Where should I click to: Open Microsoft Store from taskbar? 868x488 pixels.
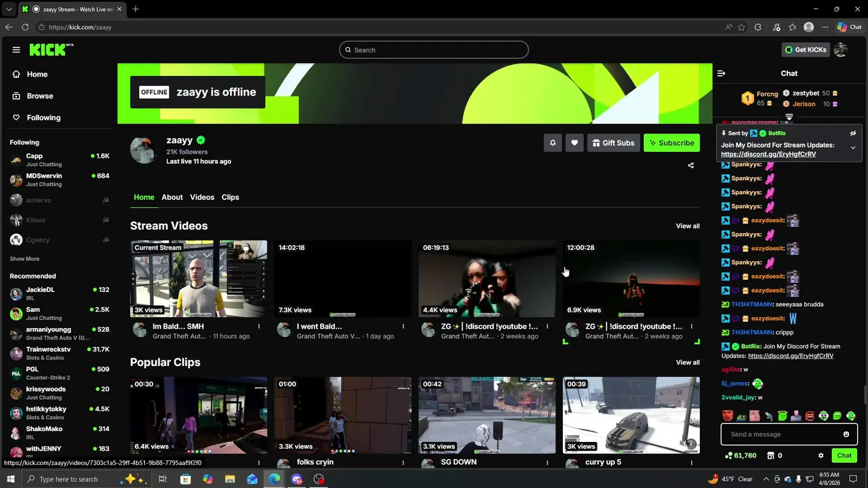(x=186, y=479)
